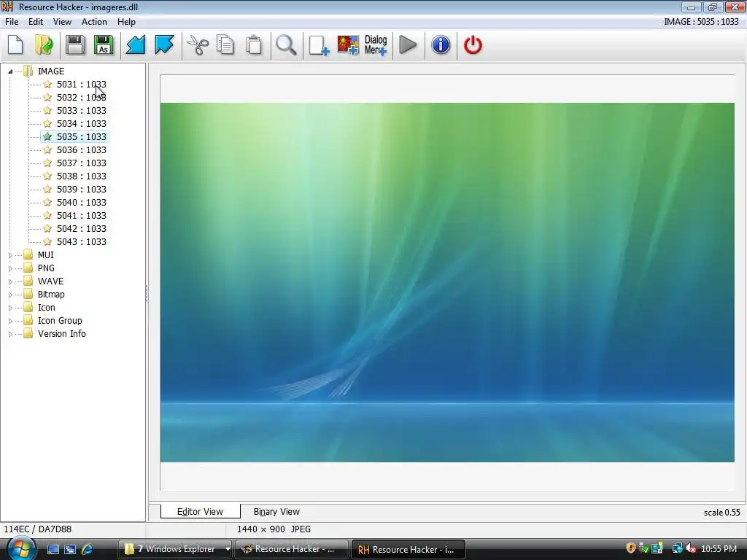
Task: Select resource 5038 : 1033
Action: tap(82, 176)
